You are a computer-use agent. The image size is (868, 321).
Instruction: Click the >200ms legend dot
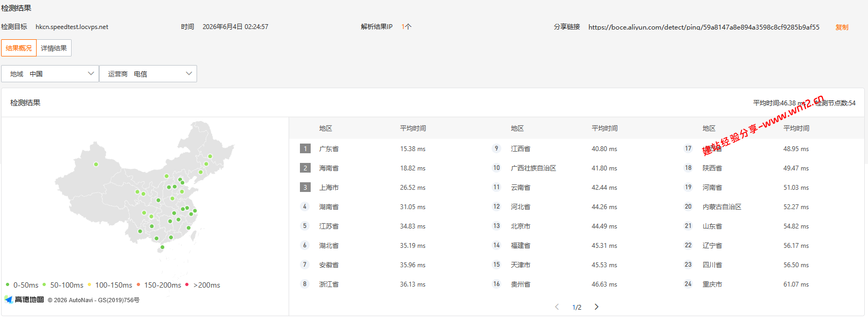(x=187, y=284)
